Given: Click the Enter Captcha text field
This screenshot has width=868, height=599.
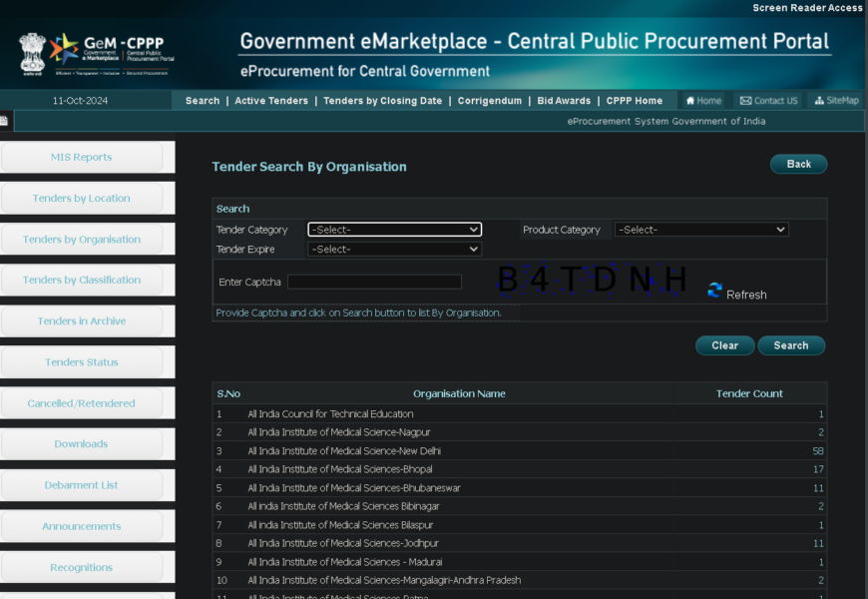Looking at the screenshot, I should (x=374, y=283).
